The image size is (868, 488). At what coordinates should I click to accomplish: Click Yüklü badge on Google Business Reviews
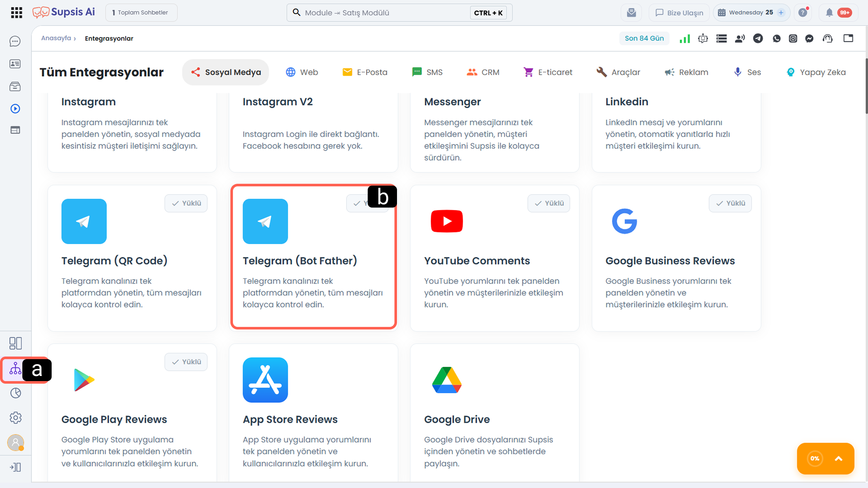[x=730, y=203]
